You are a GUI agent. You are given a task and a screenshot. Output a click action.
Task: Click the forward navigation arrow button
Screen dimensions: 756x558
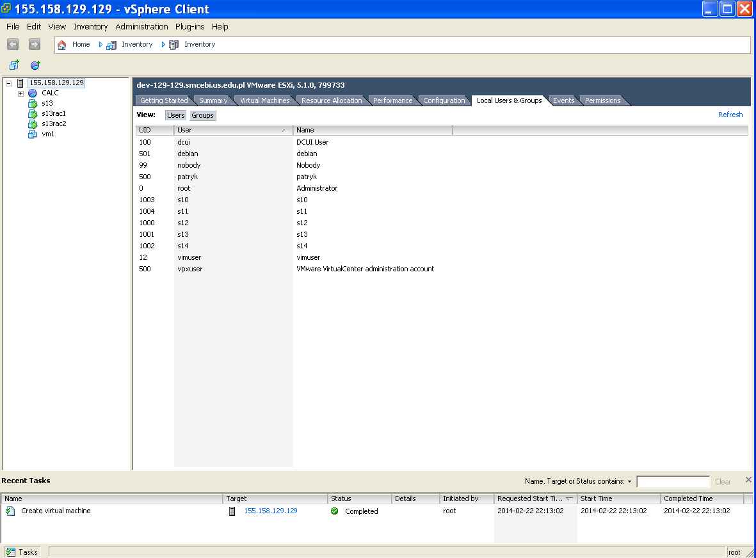click(x=34, y=44)
